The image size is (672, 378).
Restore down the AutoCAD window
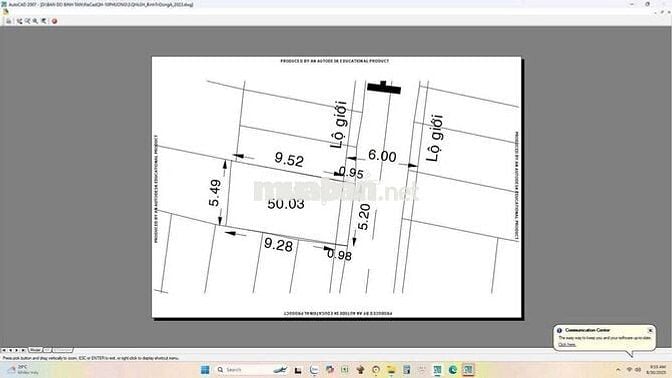coord(648,4)
